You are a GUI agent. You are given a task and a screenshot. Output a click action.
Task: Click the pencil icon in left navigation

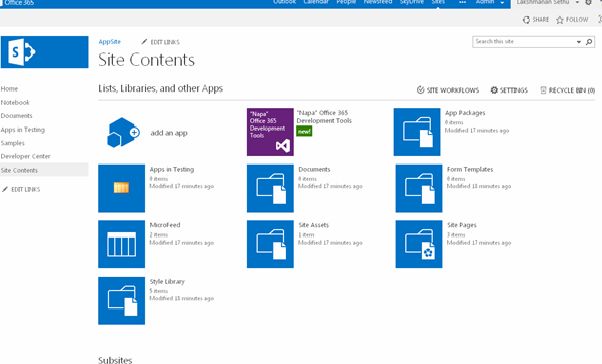click(x=5, y=189)
